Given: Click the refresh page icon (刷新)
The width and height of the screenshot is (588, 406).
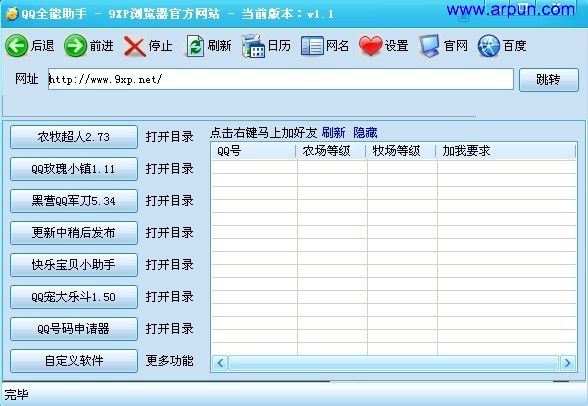Looking at the screenshot, I should [x=195, y=46].
